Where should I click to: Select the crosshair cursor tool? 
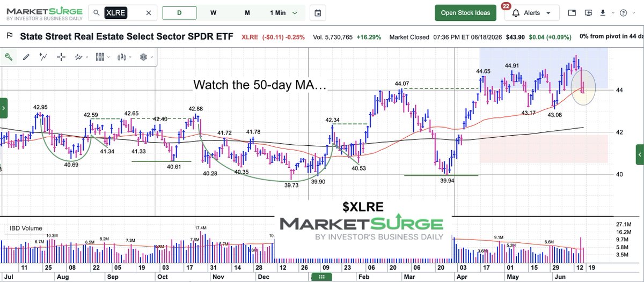[x=61, y=57]
